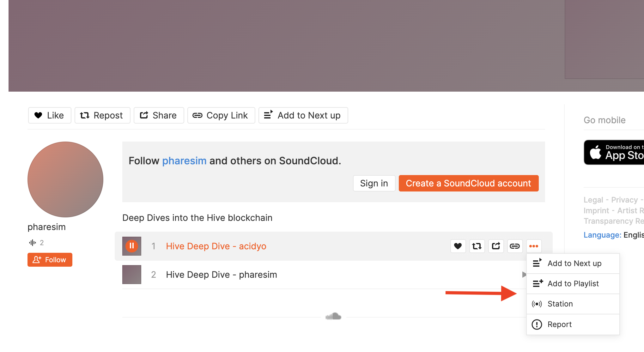The height and width of the screenshot is (352, 644).
Task: Choose Add to Playlist from the dropdown menu
Action: coord(573,284)
